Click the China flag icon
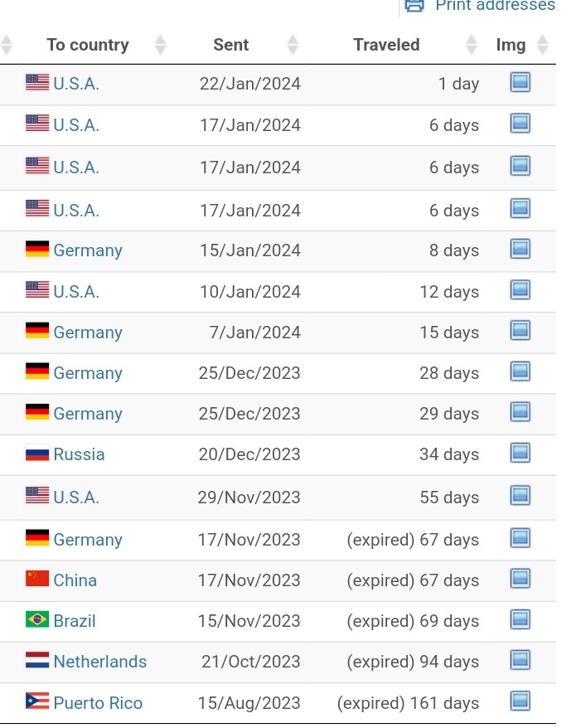Screen dimensions: 581x728 point(37,579)
